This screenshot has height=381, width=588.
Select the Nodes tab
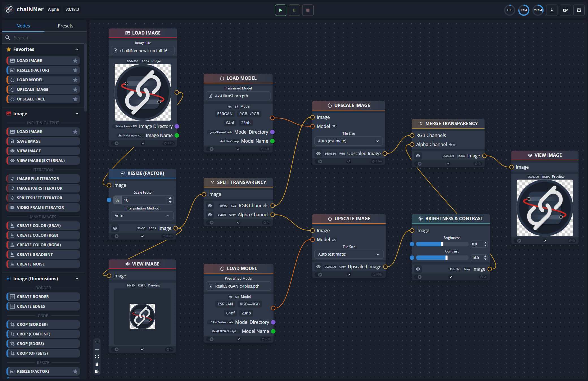click(x=23, y=26)
